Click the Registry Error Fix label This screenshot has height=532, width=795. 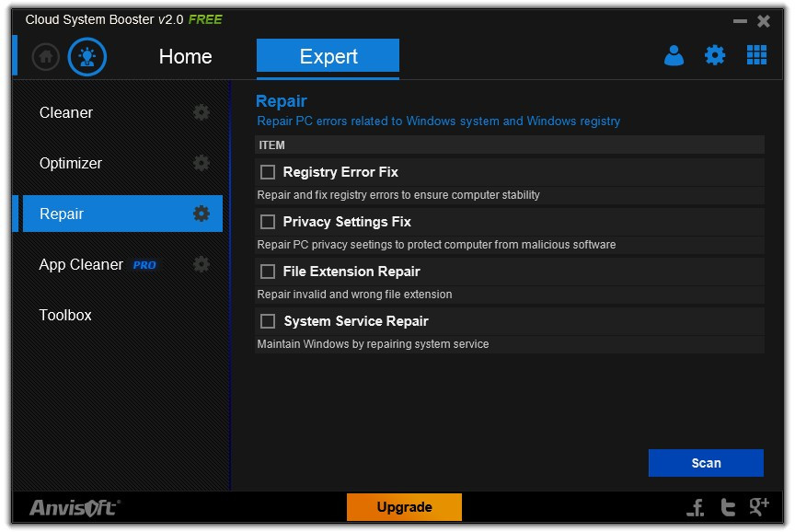pyautogui.click(x=340, y=172)
